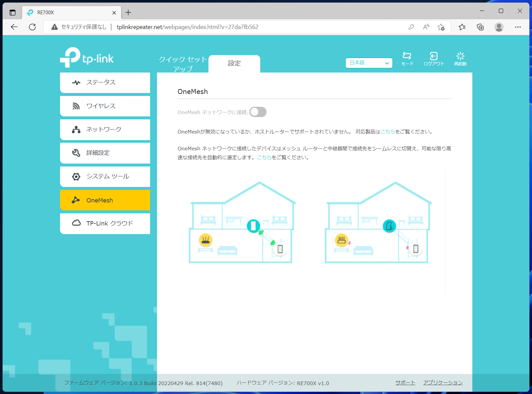Viewport: 532px width, 394px height.
Task: Click the Reboot icon
Action: [460, 59]
